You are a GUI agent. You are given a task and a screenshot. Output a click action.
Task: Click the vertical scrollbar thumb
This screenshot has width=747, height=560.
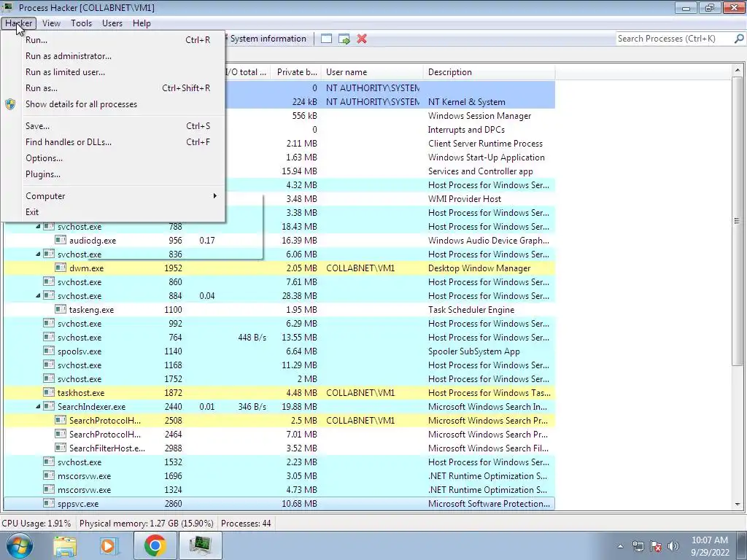(x=738, y=221)
